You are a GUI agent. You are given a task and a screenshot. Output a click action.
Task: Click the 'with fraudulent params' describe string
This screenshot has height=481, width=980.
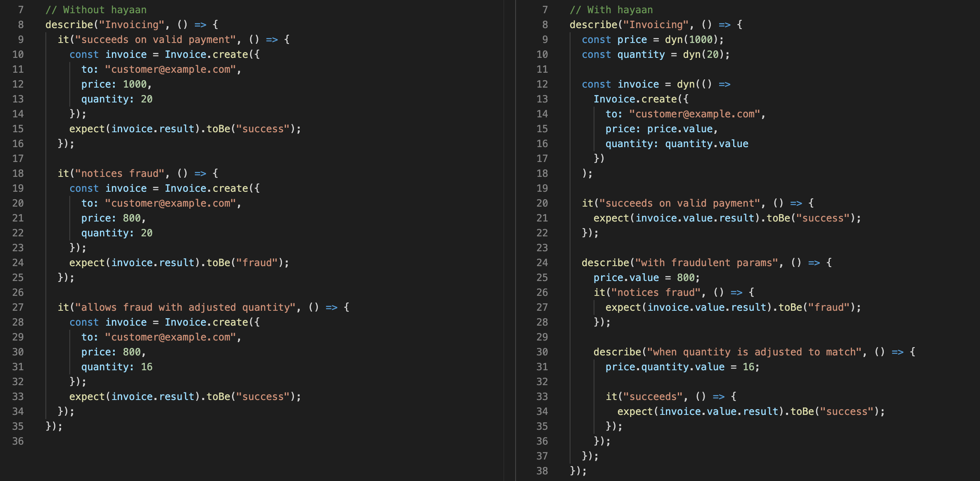pos(706,263)
